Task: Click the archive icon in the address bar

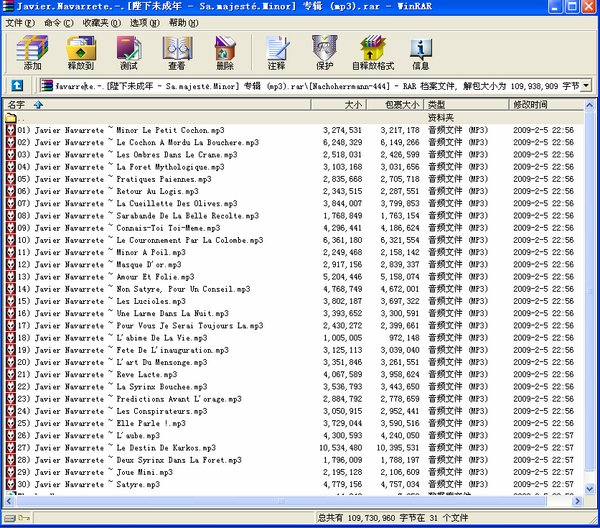Action: (x=47, y=86)
